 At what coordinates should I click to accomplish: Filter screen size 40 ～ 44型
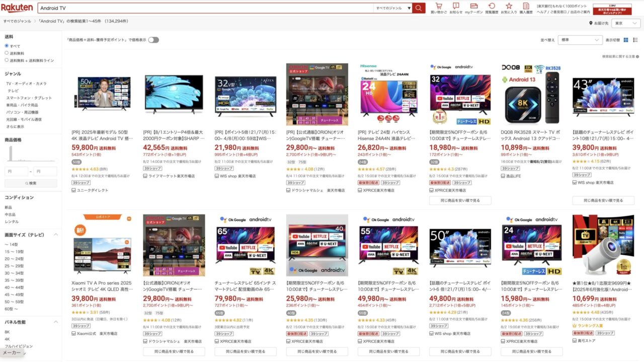coord(14,287)
